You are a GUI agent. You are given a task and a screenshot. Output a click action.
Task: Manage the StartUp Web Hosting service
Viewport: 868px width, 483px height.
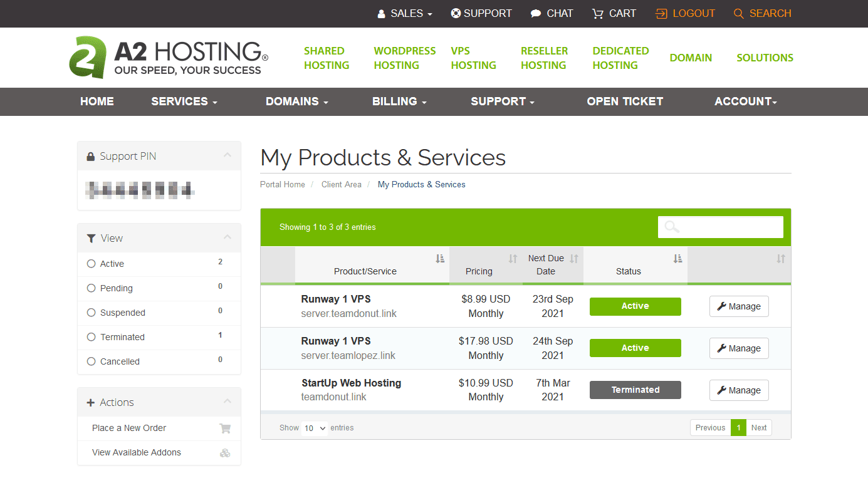(x=739, y=390)
